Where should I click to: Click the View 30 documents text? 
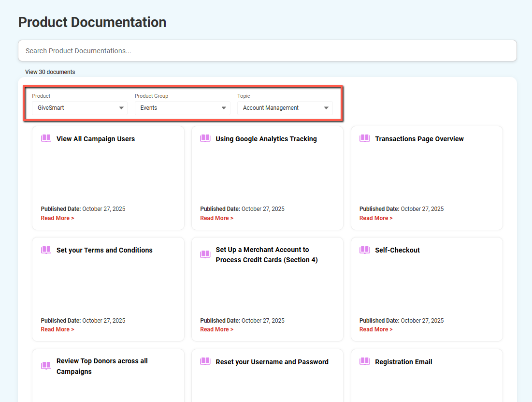click(50, 72)
